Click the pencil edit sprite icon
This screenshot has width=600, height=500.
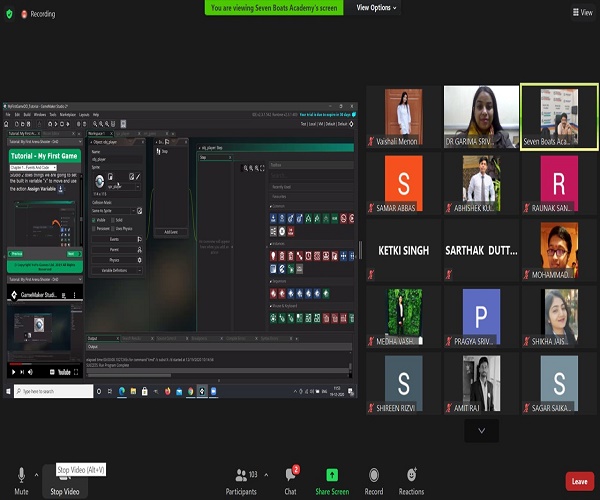tap(138, 176)
